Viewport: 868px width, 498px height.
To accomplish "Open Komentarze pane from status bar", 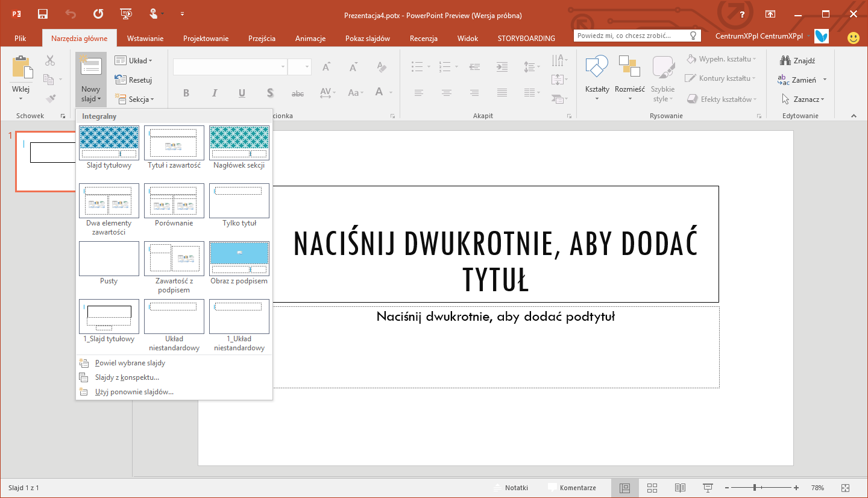I will 571,488.
